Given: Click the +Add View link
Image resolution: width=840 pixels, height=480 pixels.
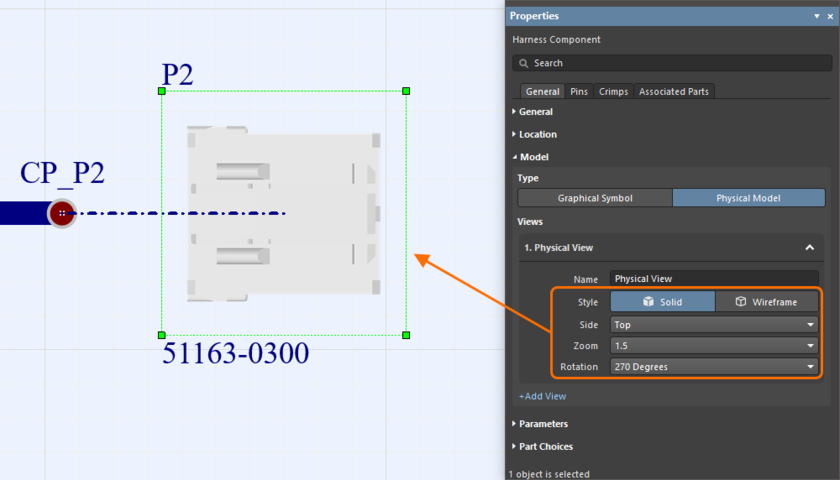Looking at the screenshot, I should pos(542,396).
